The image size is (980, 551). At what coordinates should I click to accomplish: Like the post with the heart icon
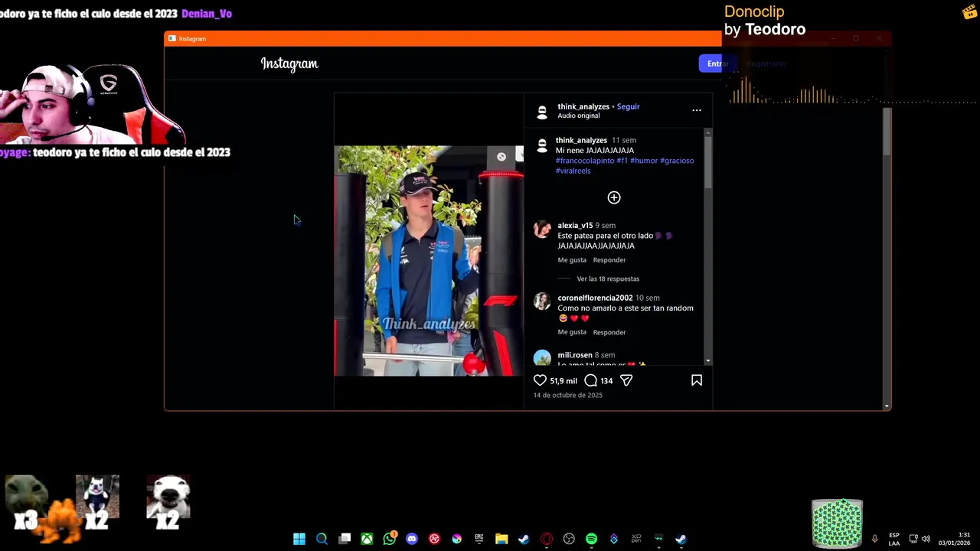540,380
